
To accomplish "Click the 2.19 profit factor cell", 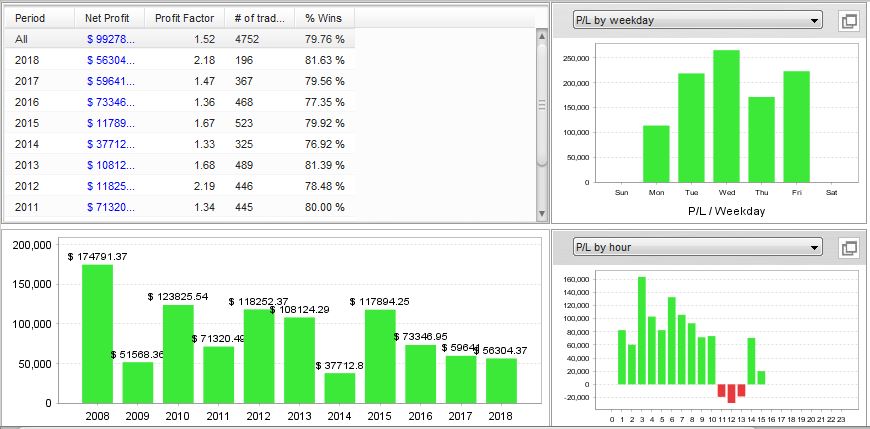I will coord(204,186).
